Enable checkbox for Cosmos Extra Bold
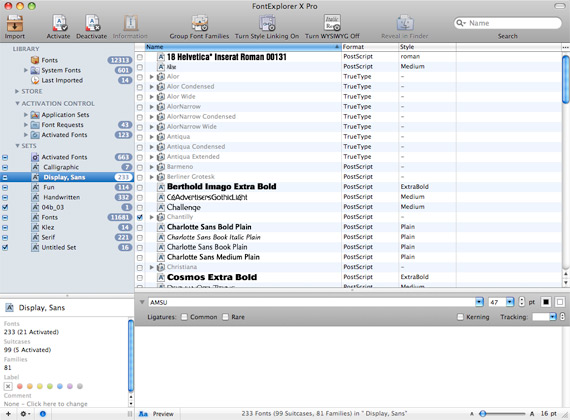Viewport: 570px width, 420px height. pos(140,277)
